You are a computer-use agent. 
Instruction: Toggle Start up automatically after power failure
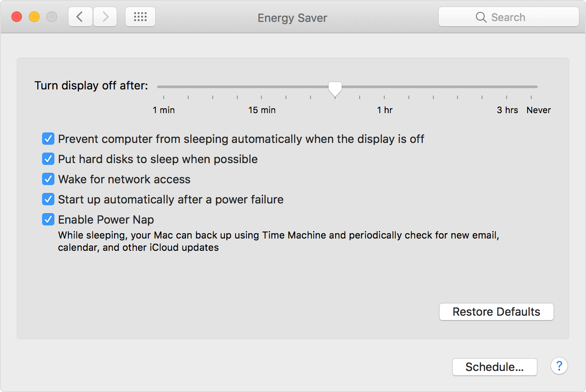pyautogui.click(x=48, y=199)
